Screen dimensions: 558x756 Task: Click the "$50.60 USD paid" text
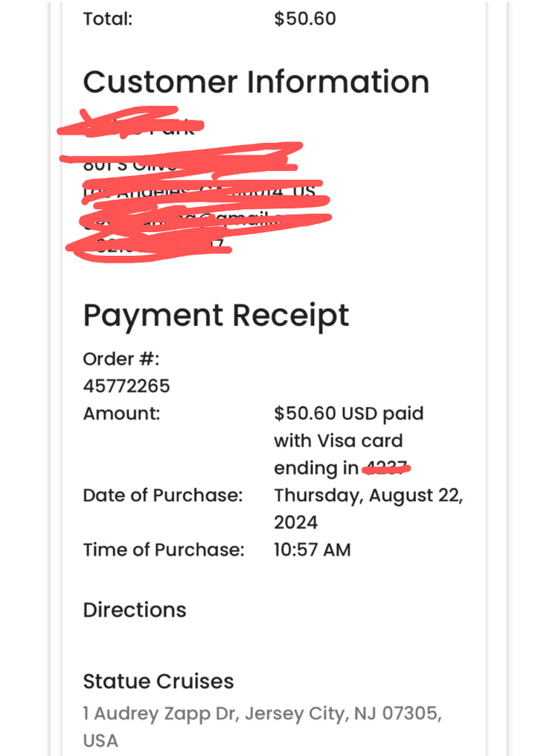click(348, 414)
